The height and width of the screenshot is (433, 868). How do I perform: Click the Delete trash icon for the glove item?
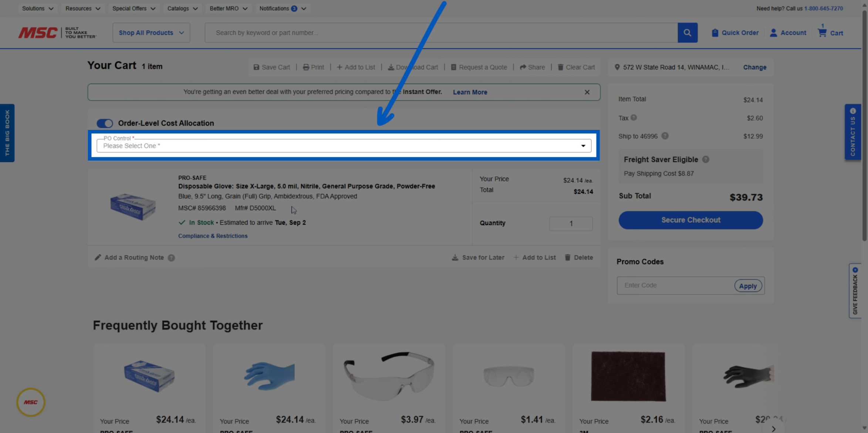coord(568,257)
